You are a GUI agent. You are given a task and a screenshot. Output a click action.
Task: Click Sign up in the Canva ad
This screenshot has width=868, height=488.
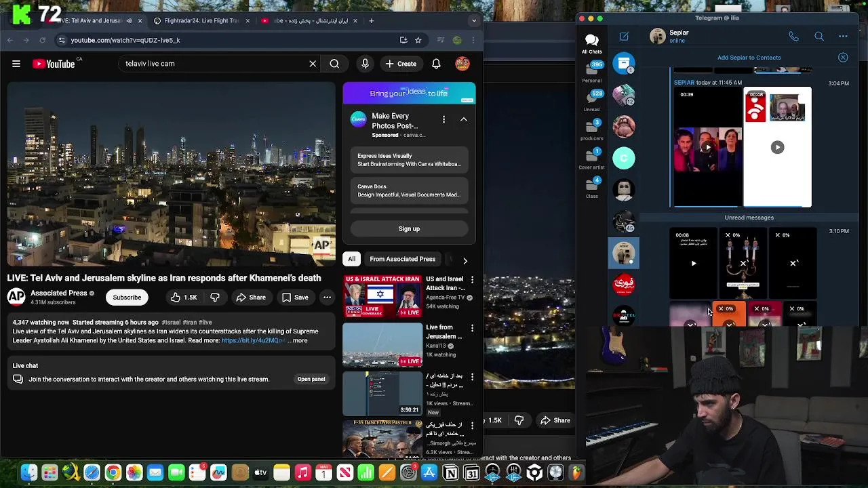click(x=409, y=228)
